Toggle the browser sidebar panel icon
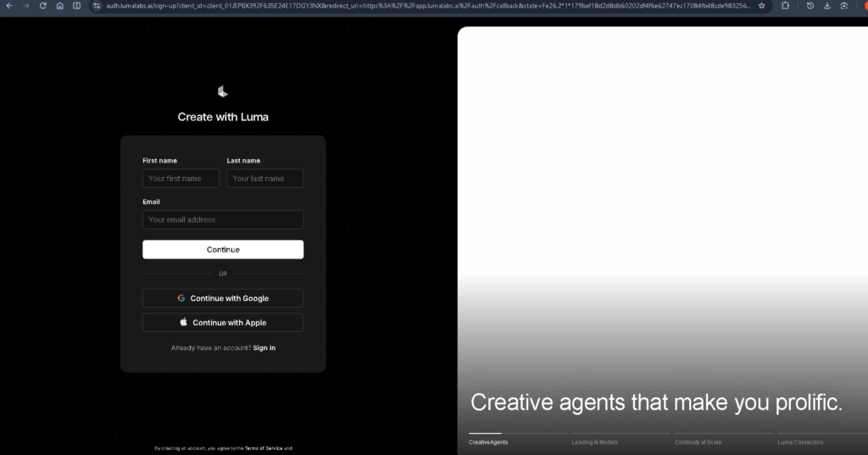This screenshot has height=455, width=868. click(77, 6)
